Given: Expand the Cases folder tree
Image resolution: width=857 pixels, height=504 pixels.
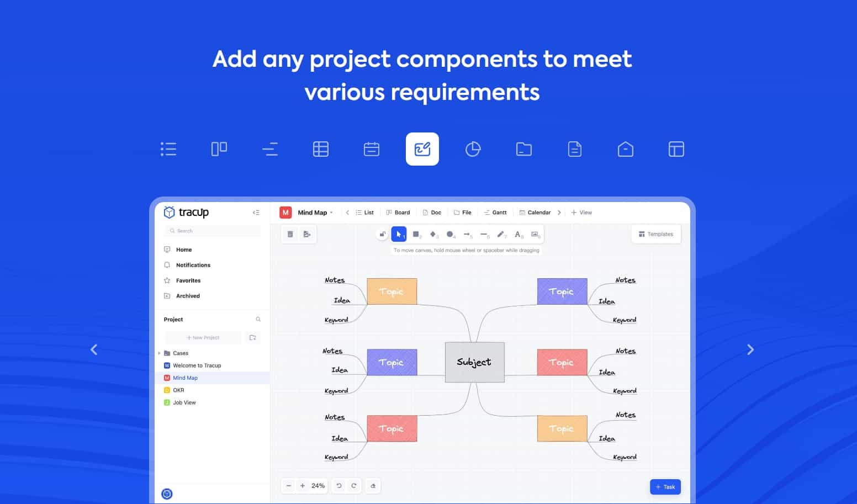Looking at the screenshot, I should click(160, 353).
